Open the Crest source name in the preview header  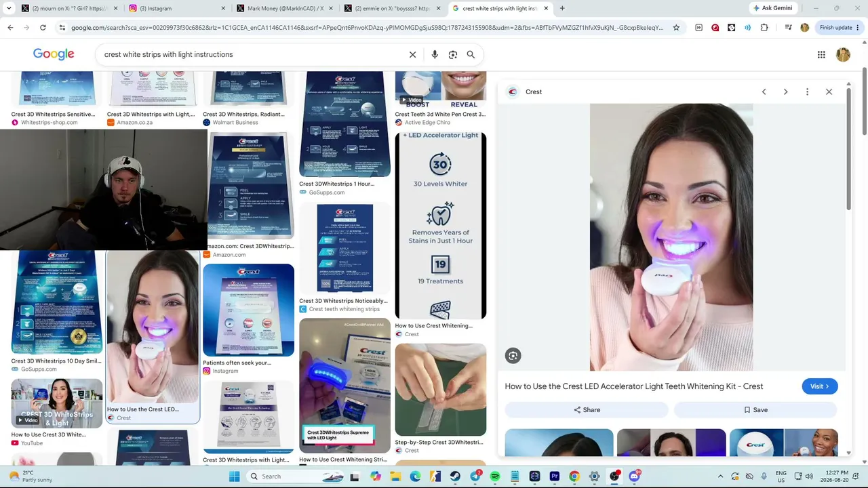[x=534, y=91]
